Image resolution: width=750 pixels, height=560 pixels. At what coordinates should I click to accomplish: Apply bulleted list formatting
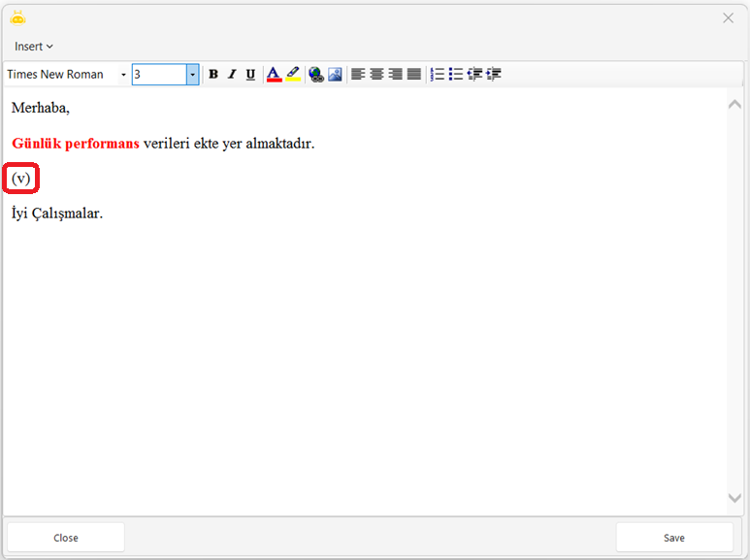tap(455, 75)
